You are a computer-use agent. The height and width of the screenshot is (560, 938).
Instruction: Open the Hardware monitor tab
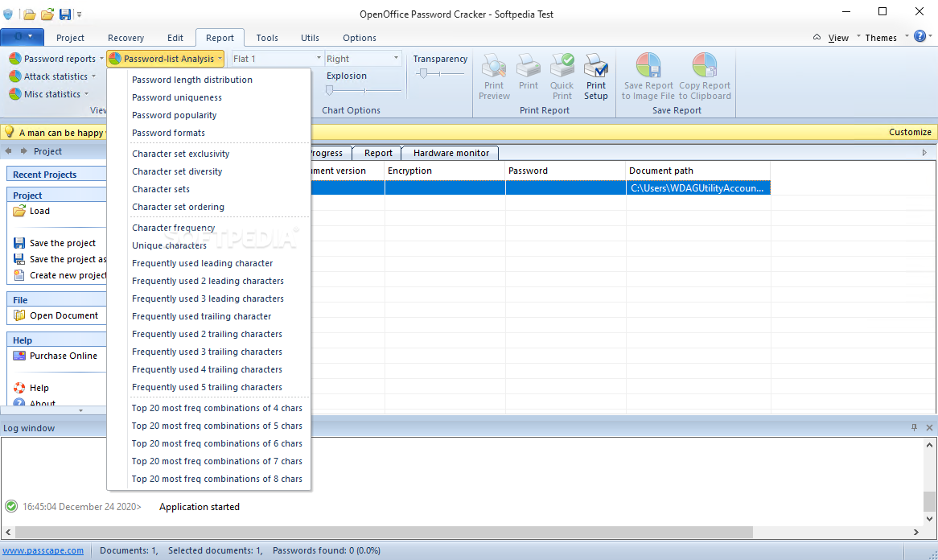tap(451, 153)
